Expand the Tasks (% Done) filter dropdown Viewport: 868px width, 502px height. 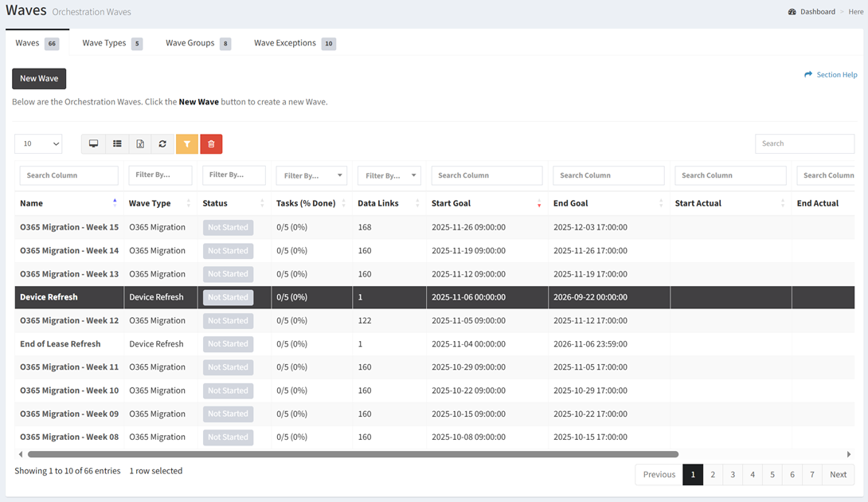(311, 175)
